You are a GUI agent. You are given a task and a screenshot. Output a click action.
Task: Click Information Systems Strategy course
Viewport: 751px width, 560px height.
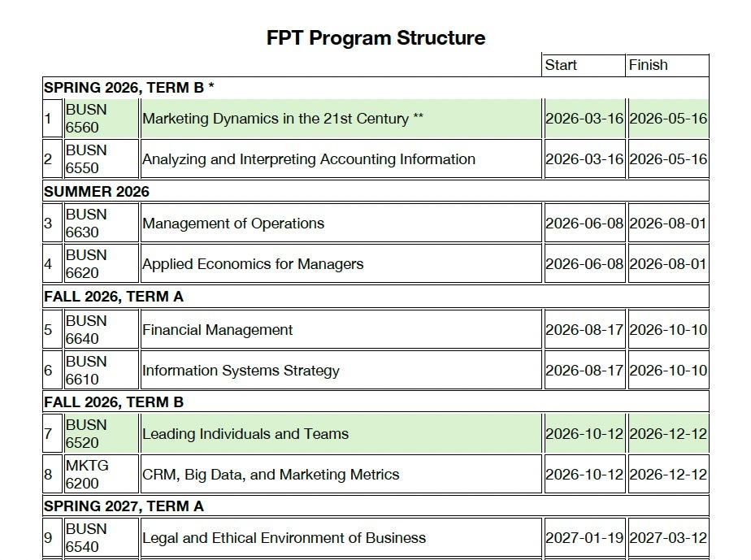pos(241,371)
